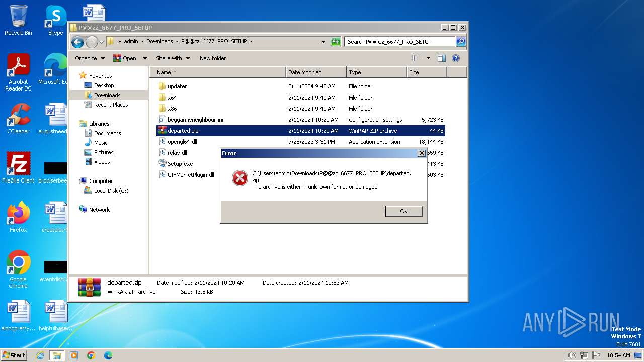Sort by the Size column header
Image resolution: width=644 pixels, height=362 pixels.
(x=427, y=72)
